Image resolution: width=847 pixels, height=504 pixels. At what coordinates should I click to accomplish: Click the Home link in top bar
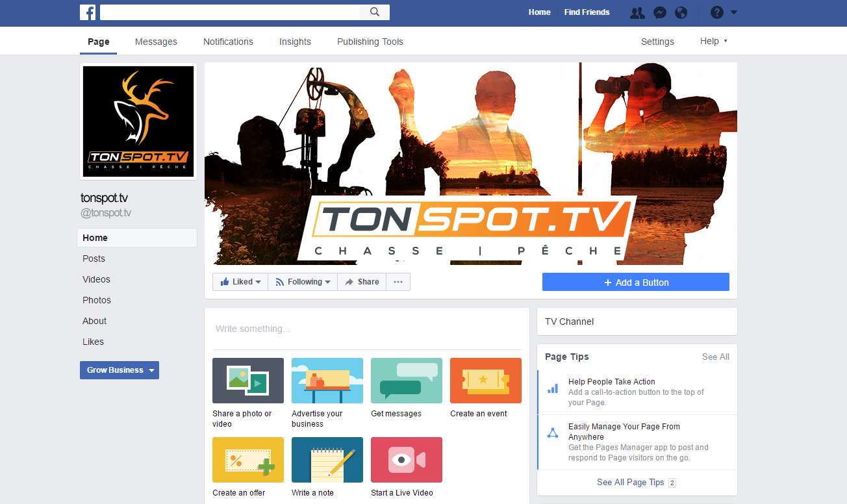pyautogui.click(x=539, y=12)
